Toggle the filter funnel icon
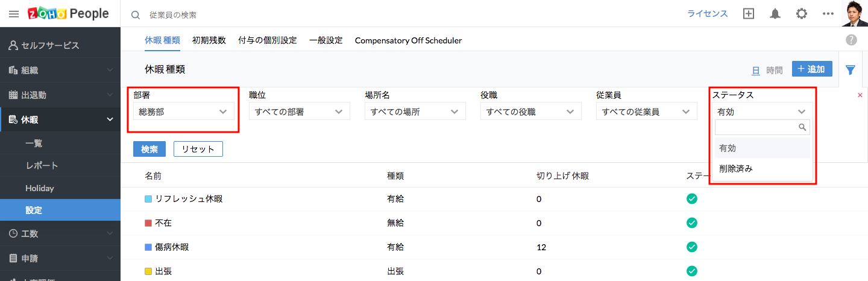Image resolution: width=868 pixels, height=281 pixels. click(851, 70)
